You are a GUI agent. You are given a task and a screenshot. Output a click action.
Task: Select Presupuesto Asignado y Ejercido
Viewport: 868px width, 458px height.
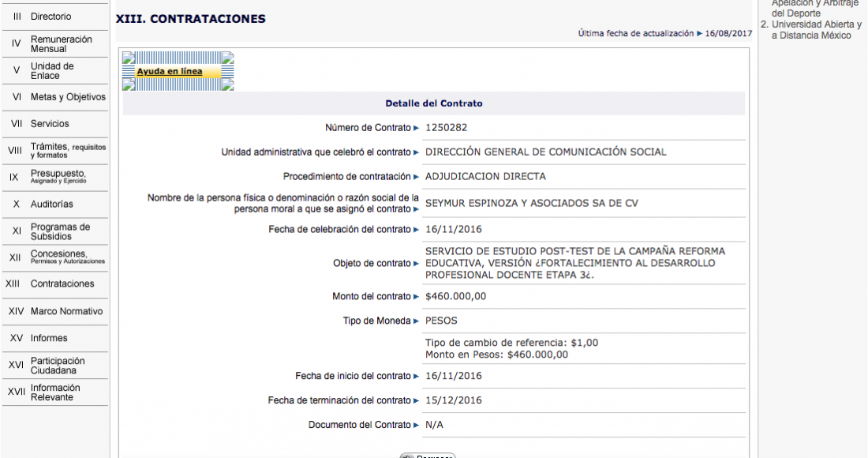pos(58,177)
